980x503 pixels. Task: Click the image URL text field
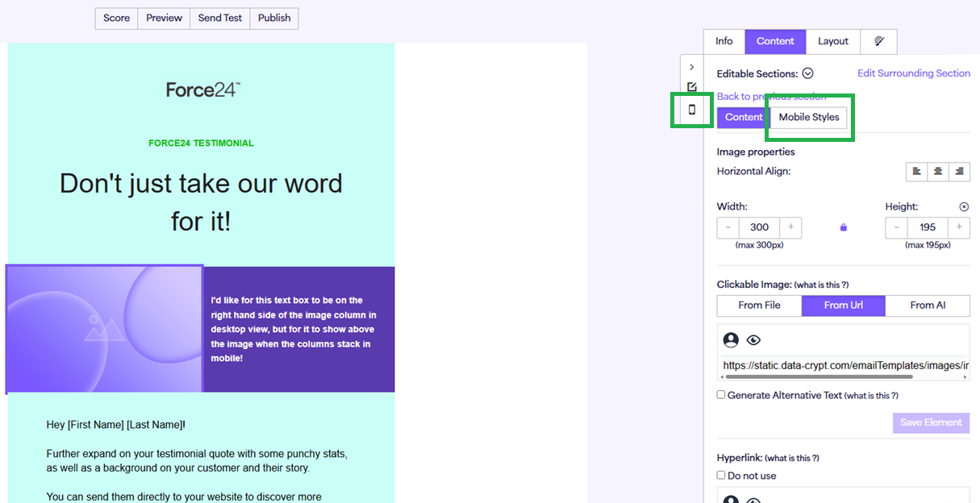[844, 365]
